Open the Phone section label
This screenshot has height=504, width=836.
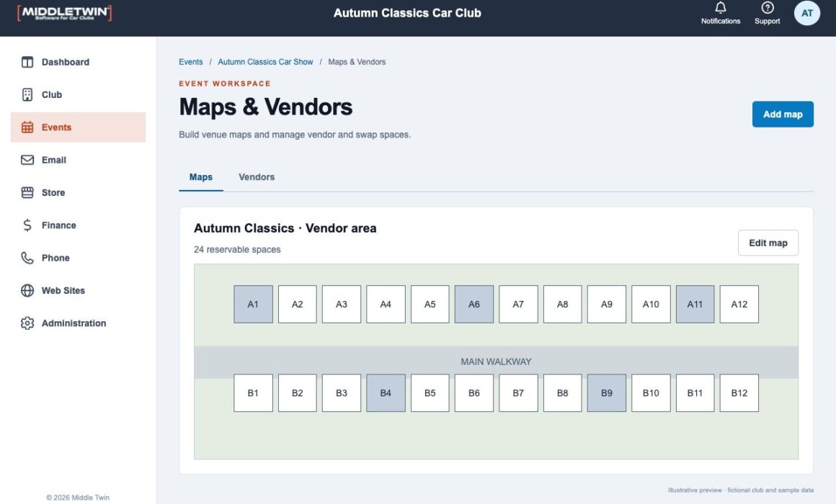click(x=55, y=258)
